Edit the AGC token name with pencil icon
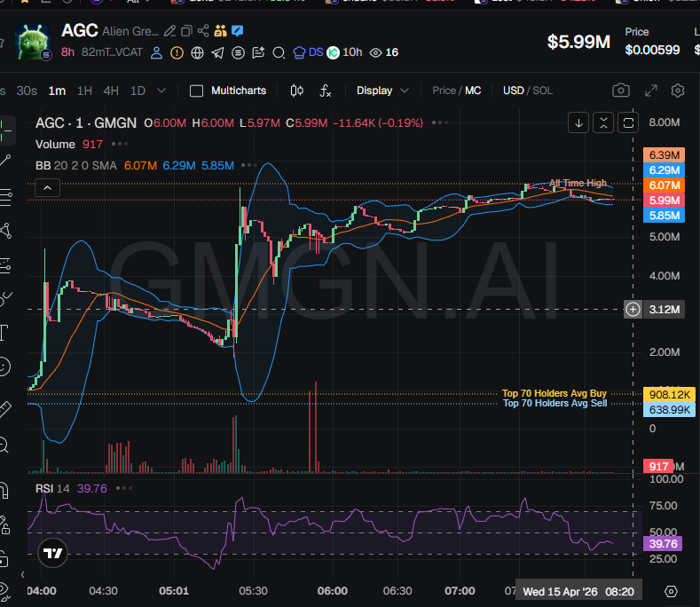The image size is (700, 607). click(169, 31)
